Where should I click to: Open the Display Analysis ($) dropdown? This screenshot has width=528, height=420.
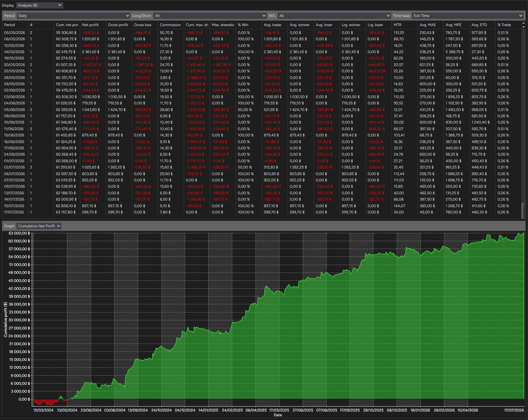tap(40, 5)
